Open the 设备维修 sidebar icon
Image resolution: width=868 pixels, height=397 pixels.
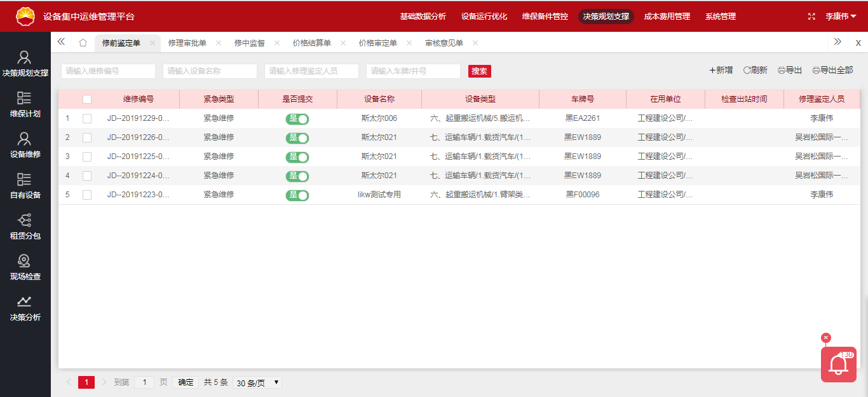coord(25,139)
